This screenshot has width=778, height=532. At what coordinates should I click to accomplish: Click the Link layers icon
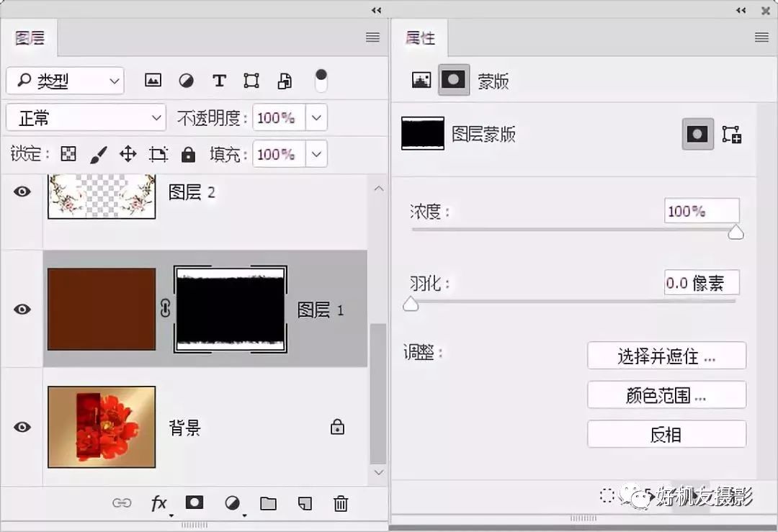pyautogui.click(x=122, y=503)
